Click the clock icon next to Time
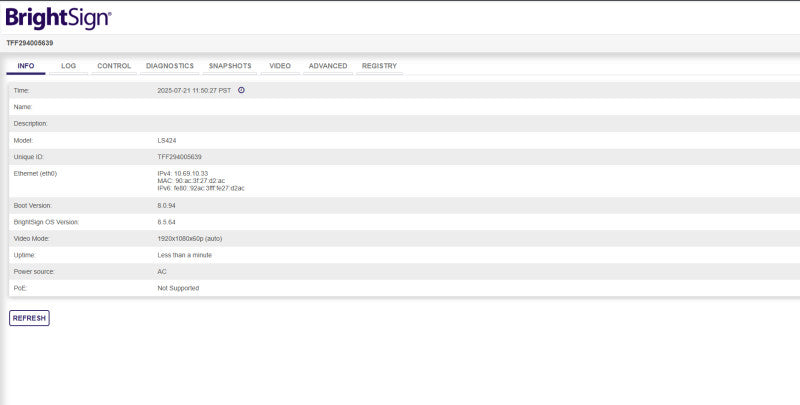800x405 pixels. click(x=241, y=90)
